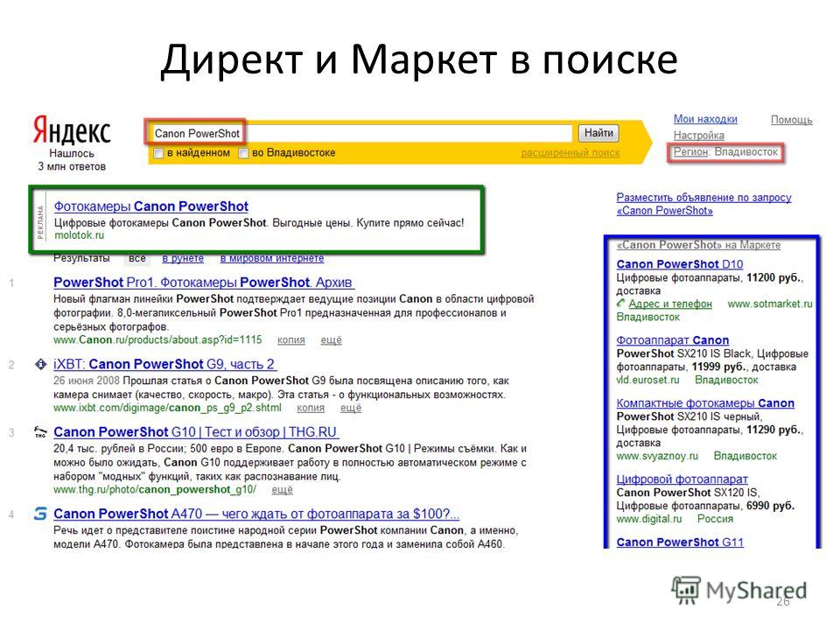The image size is (840, 630).
Task: Click the blue favicon beside result 4
Action: tap(40, 514)
